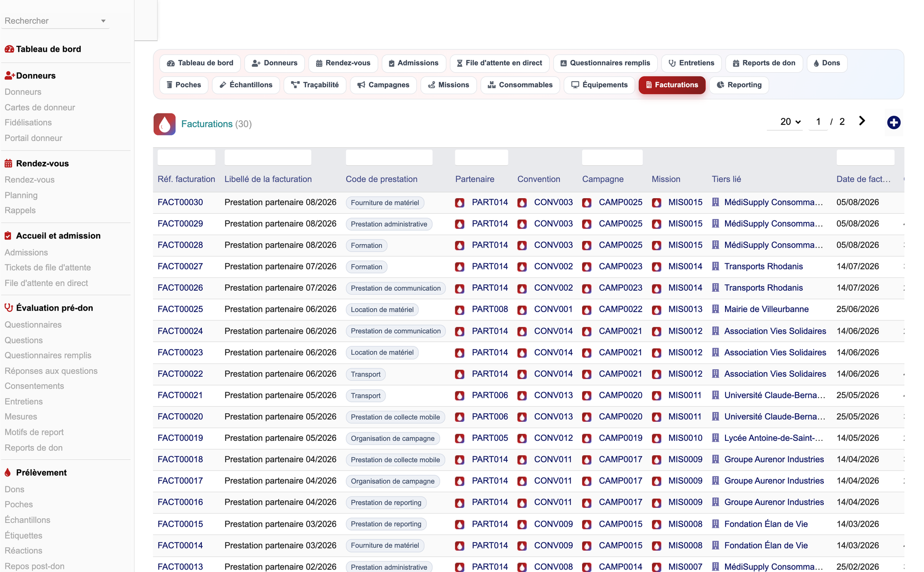Click the Accueil et admission clipboard icon
This screenshot has width=924, height=572.
[8, 236]
